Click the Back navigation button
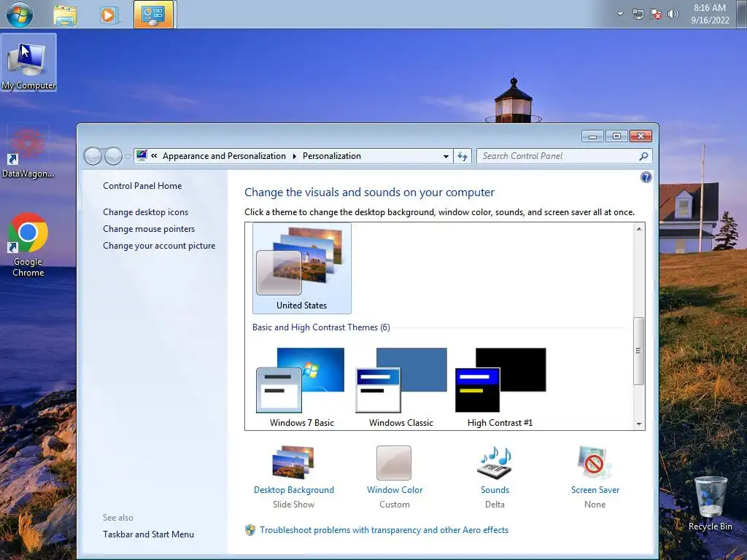The width and height of the screenshot is (747, 560). pos(93,156)
